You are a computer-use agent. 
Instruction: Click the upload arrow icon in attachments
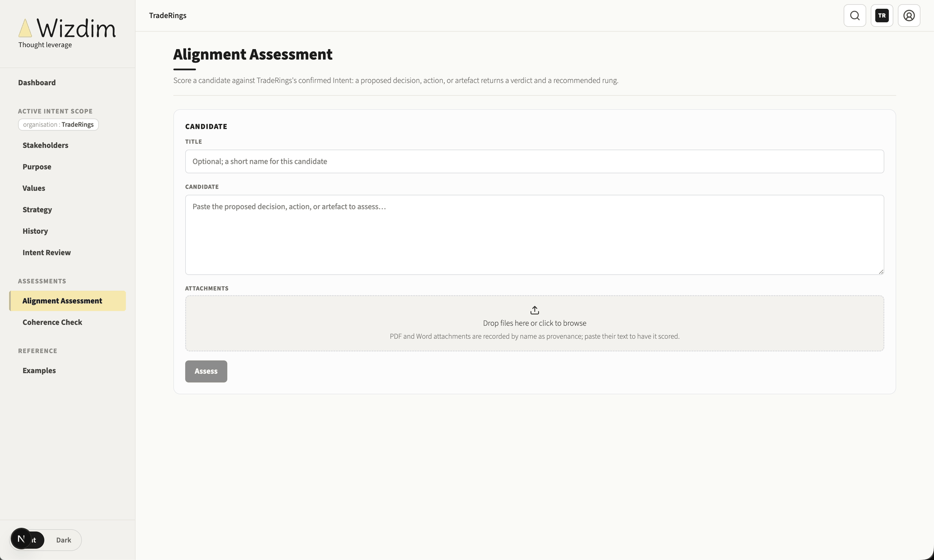(535, 310)
